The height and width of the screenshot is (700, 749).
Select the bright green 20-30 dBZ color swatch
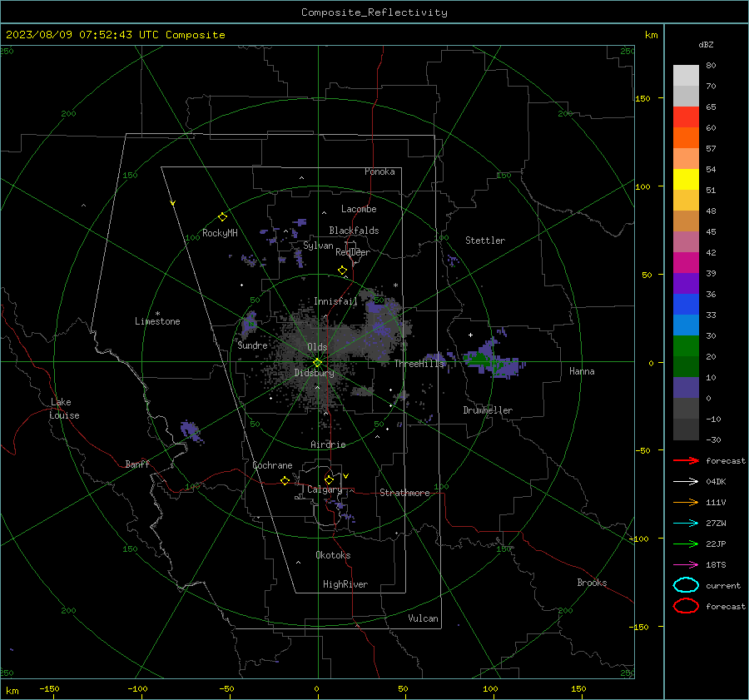click(x=686, y=346)
